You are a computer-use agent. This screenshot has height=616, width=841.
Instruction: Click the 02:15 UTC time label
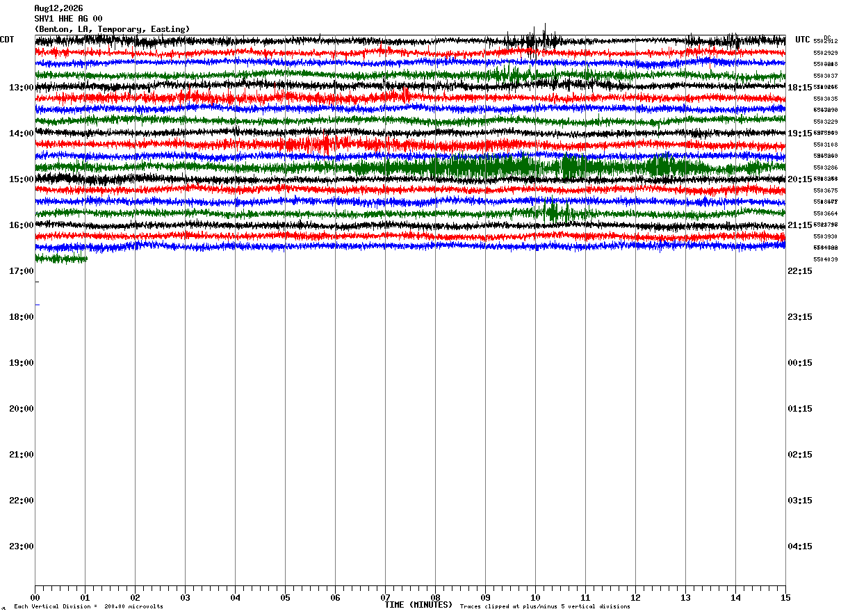click(x=800, y=455)
